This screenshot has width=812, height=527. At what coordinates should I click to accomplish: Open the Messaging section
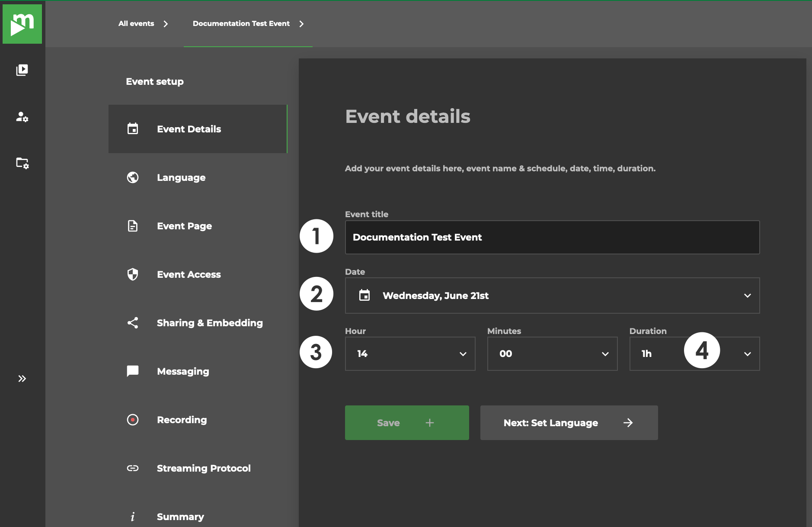point(198,371)
